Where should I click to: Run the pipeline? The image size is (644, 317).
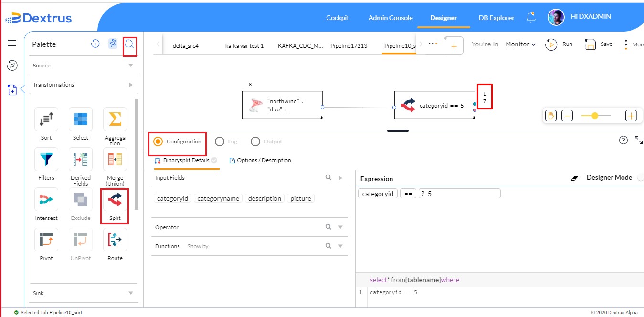[x=559, y=44]
